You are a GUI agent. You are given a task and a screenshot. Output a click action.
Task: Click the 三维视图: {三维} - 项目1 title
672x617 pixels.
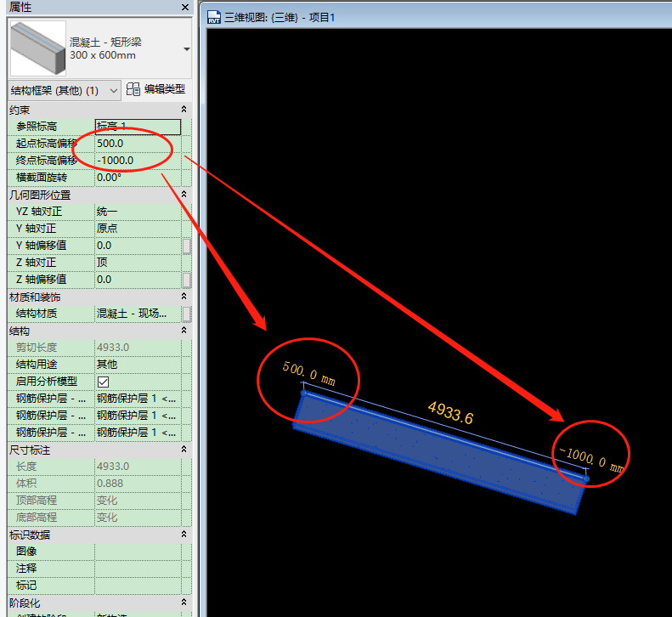click(280, 18)
